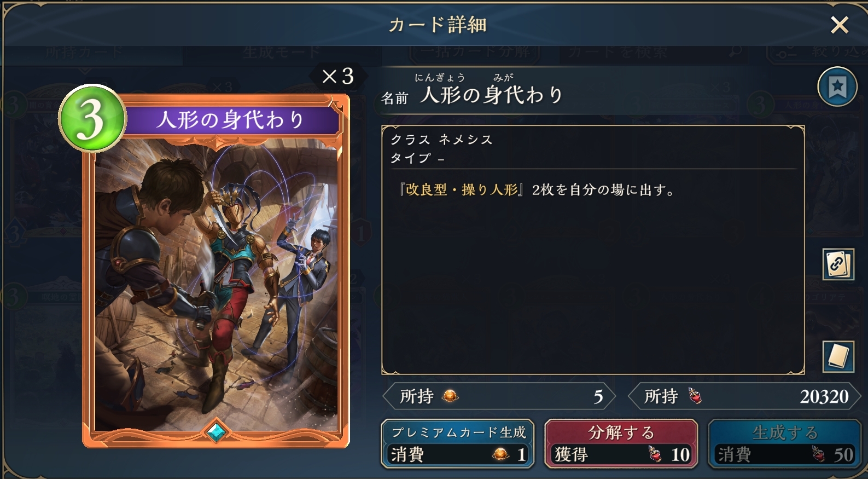Click the カード詳細 title header

click(x=437, y=25)
